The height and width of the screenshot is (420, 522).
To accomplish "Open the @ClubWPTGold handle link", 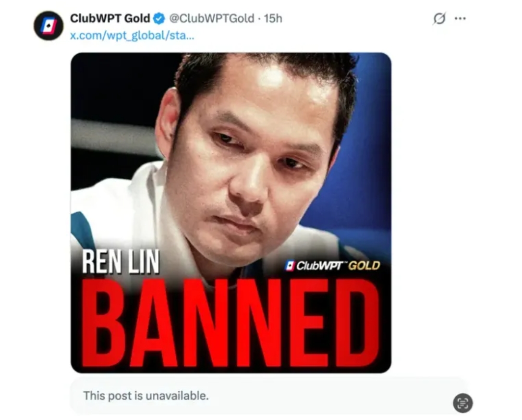I will pos(212,18).
